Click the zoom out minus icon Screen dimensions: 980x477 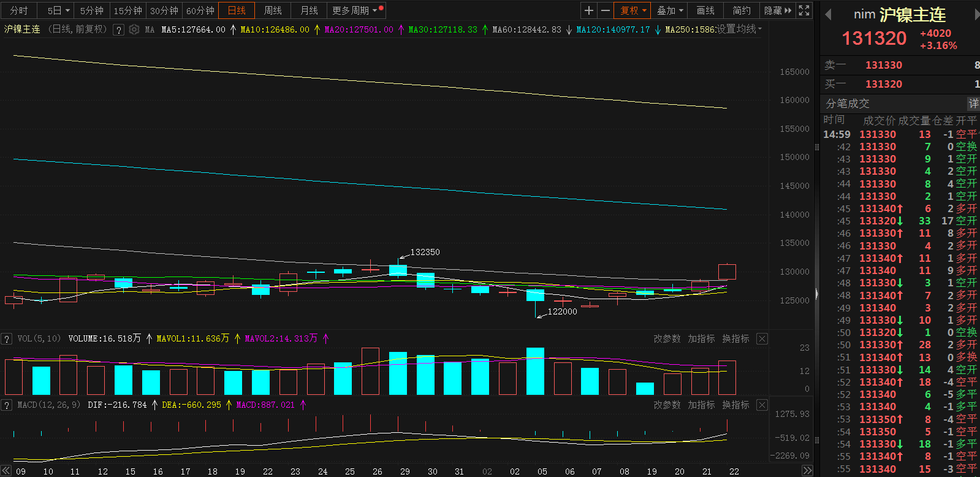(x=605, y=10)
